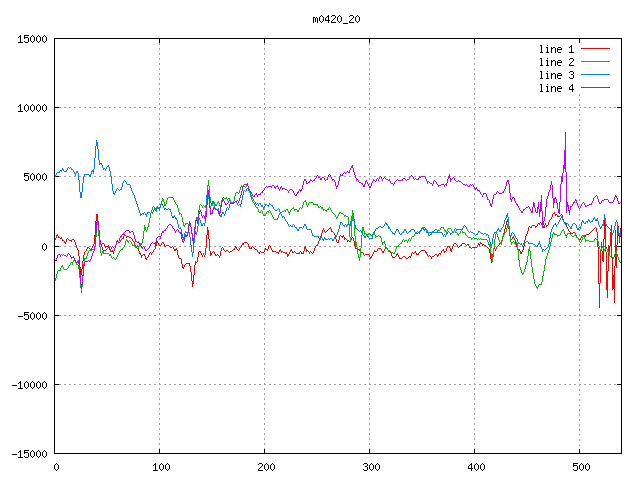
Task: Click the -5000 y-axis tick label
Action: (x=32, y=315)
